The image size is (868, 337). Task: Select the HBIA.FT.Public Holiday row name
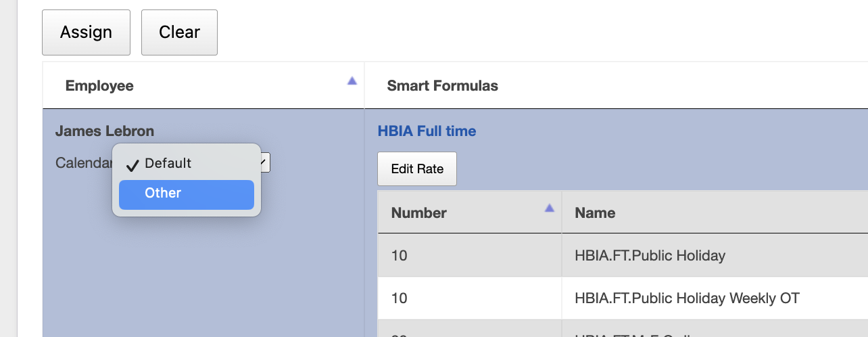[x=650, y=256]
